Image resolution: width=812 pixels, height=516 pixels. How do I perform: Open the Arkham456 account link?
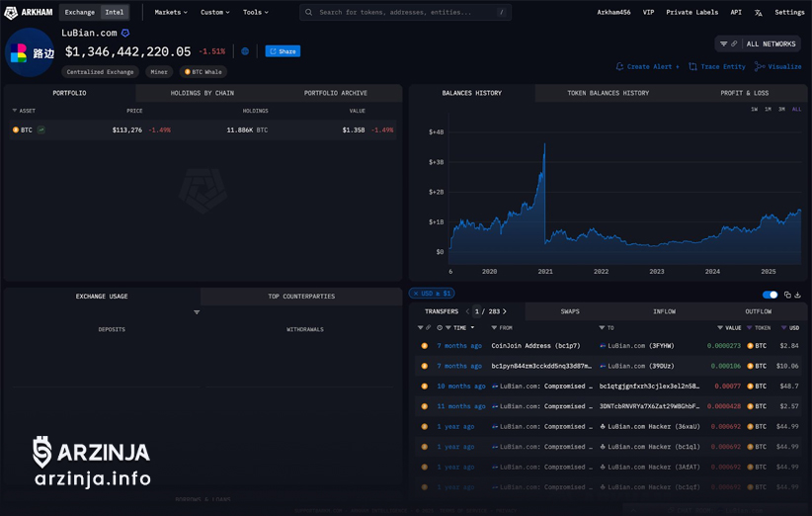613,13
